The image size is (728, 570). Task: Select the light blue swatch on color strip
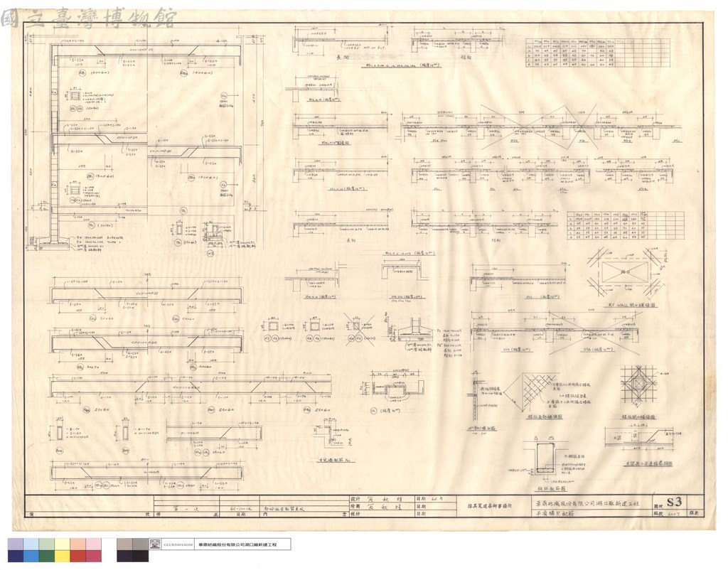pyautogui.click(x=31, y=544)
